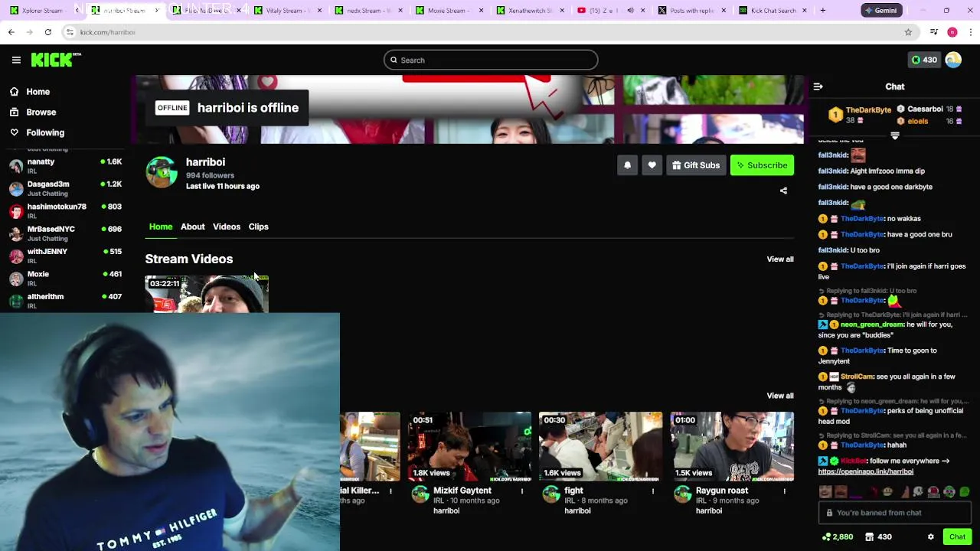The image size is (980, 551).
Task: Go back in browser history
Action: click(x=11, y=32)
